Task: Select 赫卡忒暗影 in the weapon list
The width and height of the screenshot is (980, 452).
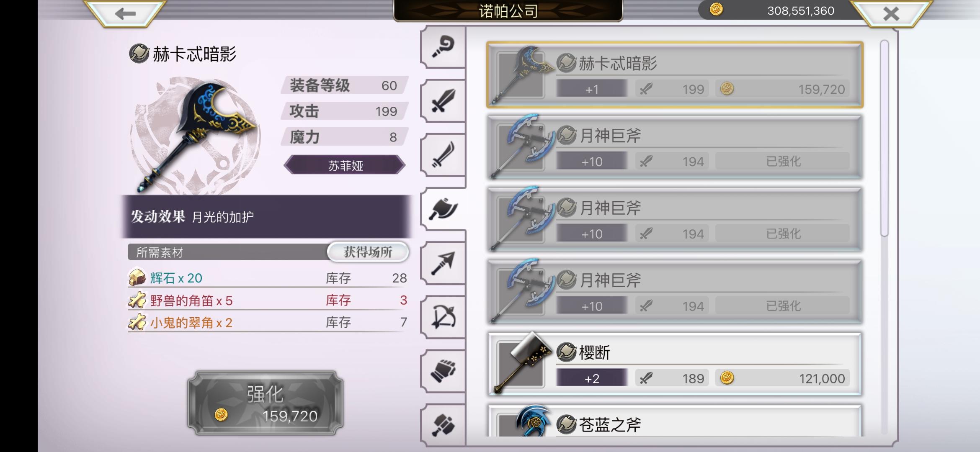Action: 675,75
